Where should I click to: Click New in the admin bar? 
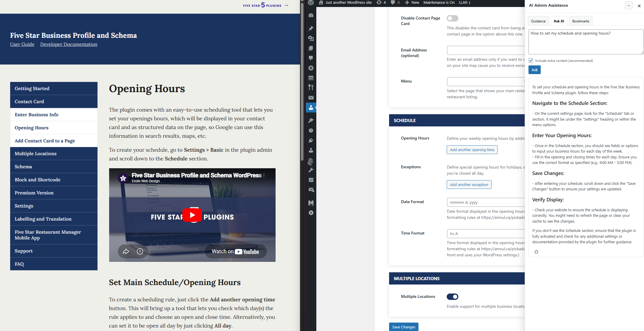[x=412, y=3]
